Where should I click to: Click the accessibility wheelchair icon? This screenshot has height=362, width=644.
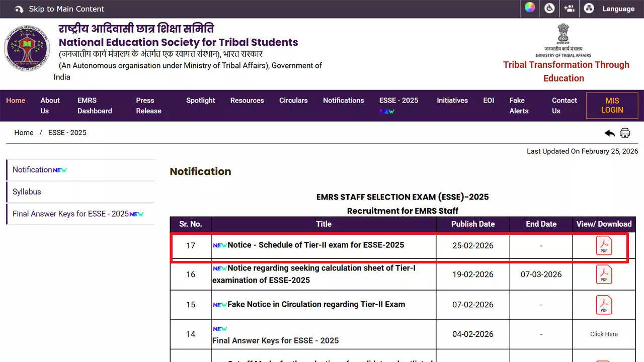[549, 9]
